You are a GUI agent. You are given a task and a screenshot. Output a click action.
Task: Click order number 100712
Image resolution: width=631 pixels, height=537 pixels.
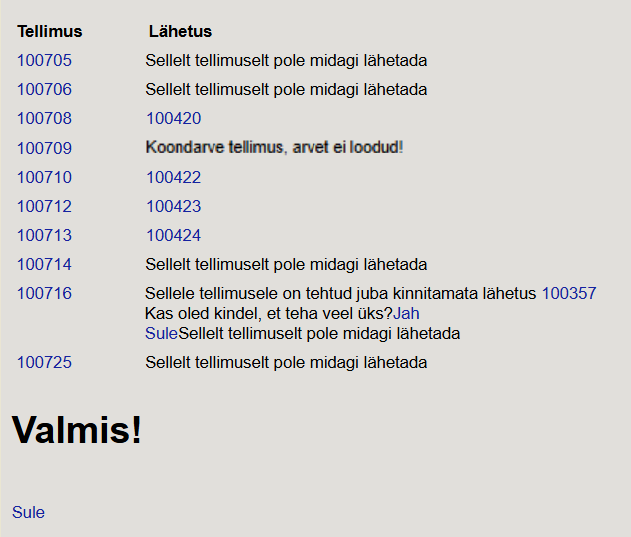pos(44,207)
